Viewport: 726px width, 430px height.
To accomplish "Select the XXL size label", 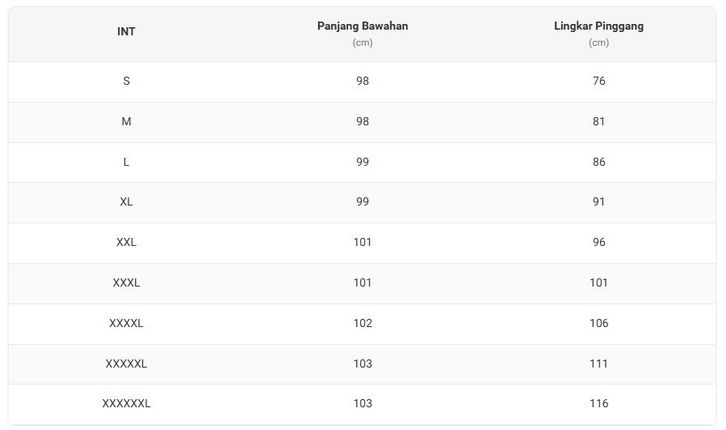I will coord(126,243).
